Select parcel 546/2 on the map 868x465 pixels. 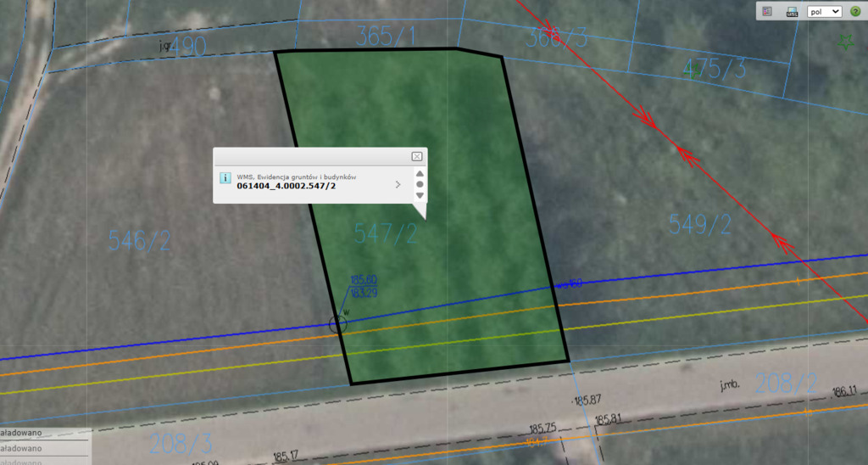tap(139, 241)
